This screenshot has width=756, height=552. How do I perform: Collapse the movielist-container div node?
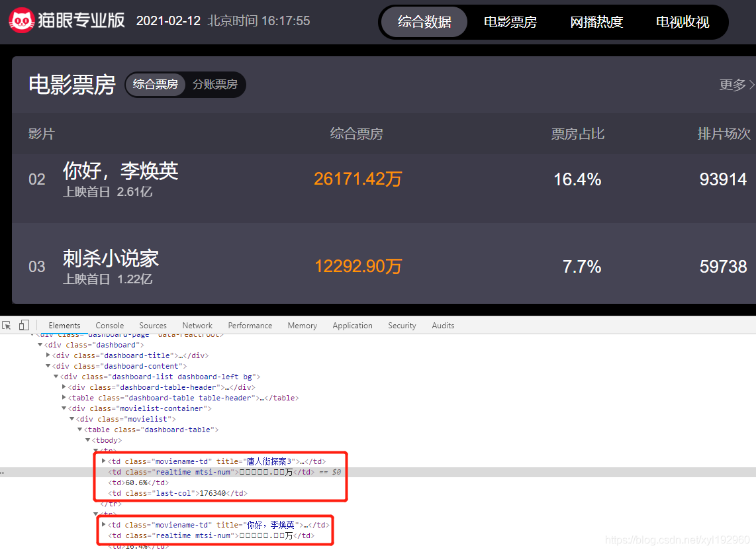tap(64, 408)
